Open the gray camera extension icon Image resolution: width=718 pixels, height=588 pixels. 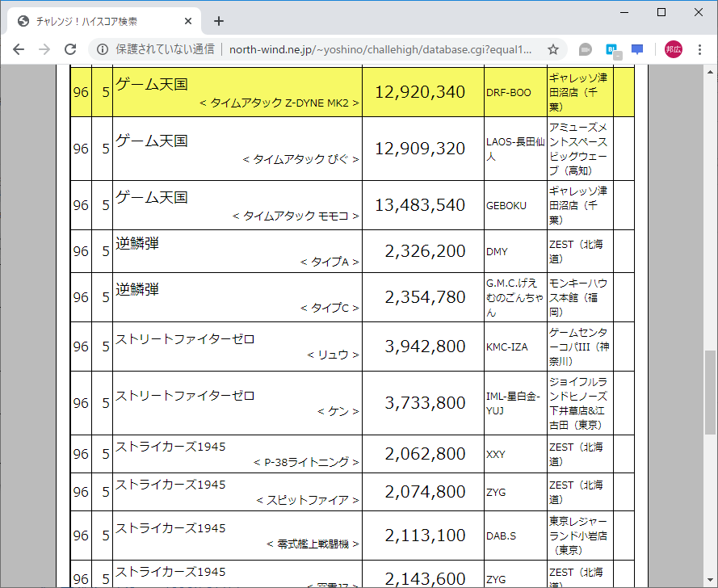coord(586,49)
